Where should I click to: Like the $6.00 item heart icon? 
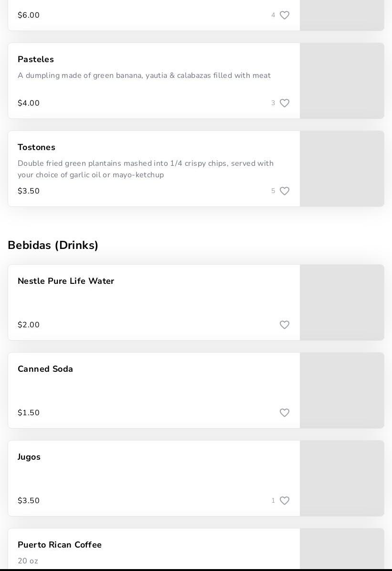(284, 15)
